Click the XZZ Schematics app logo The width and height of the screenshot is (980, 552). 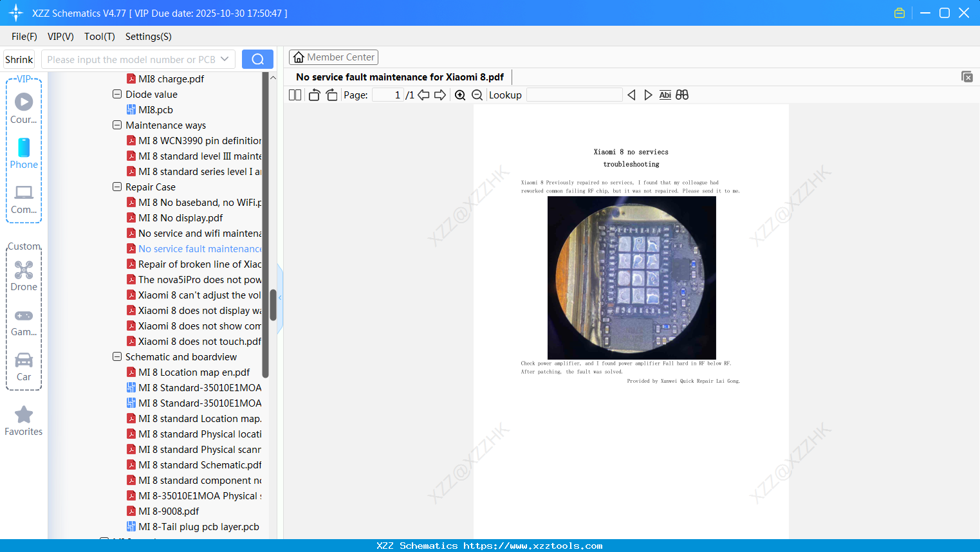tap(16, 13)
